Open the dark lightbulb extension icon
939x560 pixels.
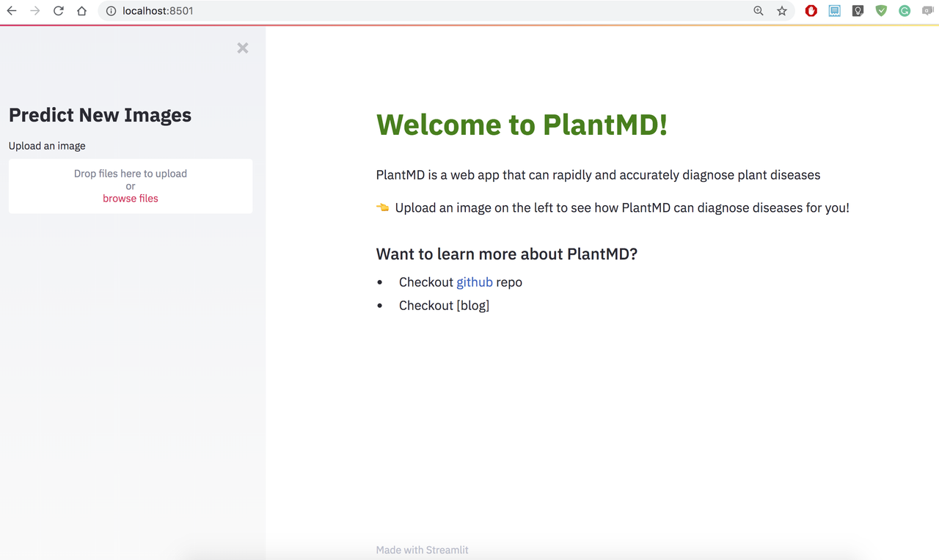(858, 11)
